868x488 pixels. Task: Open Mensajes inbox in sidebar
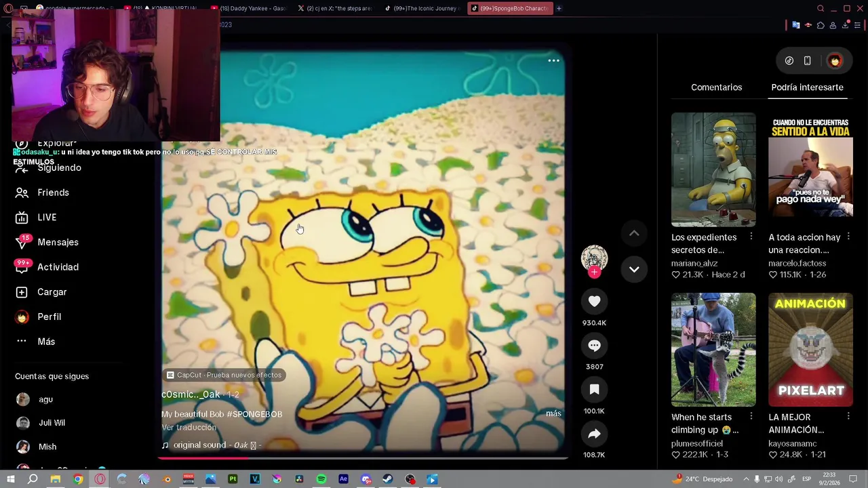click(58, 242)
